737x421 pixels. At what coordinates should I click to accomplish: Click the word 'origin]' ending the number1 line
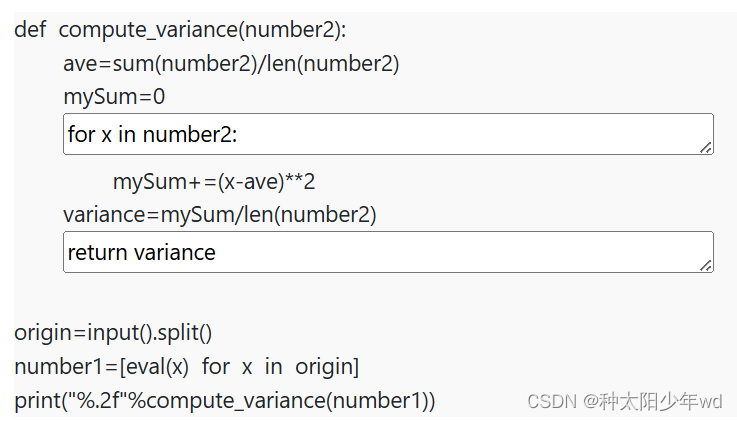coord(327,367)
